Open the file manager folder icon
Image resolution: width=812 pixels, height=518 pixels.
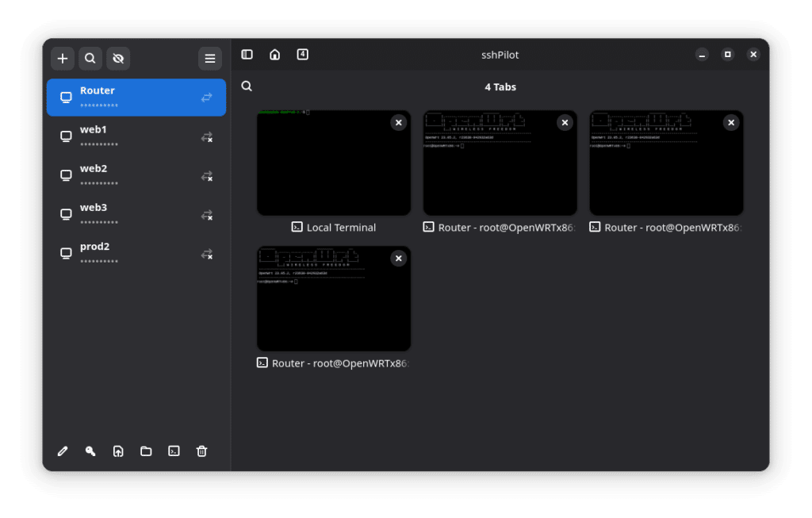[146, 451]
